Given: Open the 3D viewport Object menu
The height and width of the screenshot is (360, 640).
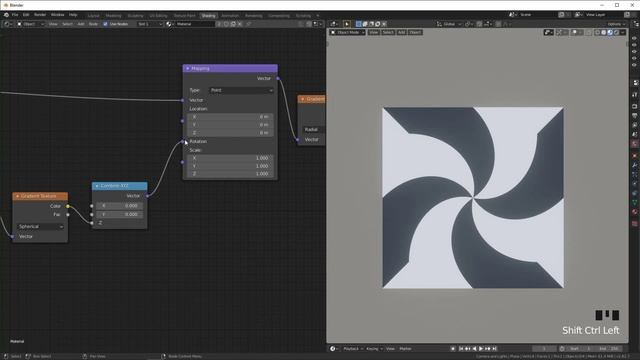Looking at the screenshot, I should click(x=415, y=32).
